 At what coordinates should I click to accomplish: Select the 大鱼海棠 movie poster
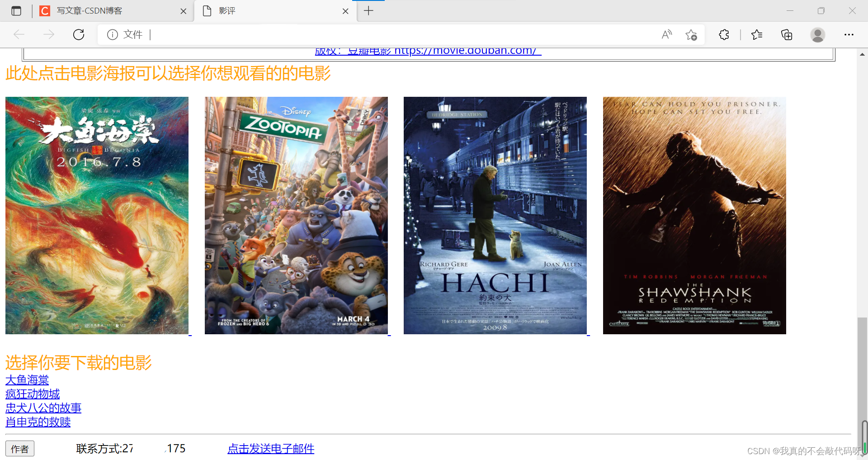pos(97,215)
